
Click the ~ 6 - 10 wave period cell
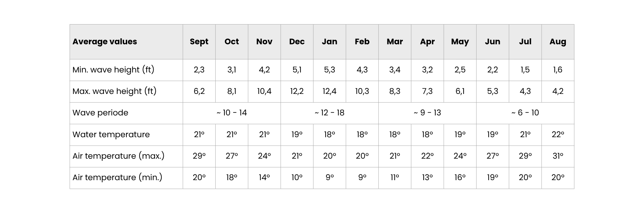[525, 113]
